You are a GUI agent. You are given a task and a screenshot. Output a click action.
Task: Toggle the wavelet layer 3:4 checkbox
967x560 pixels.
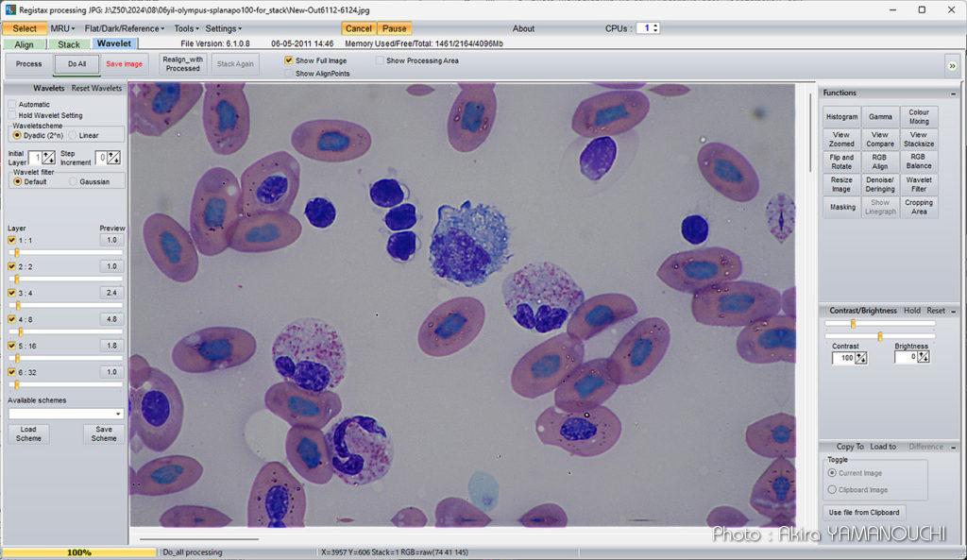(x=12, y=293)
